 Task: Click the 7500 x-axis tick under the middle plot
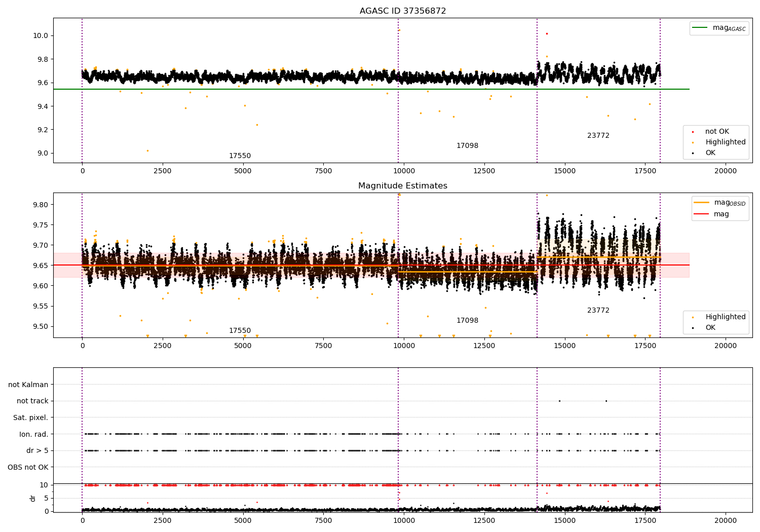pos(323,346)
